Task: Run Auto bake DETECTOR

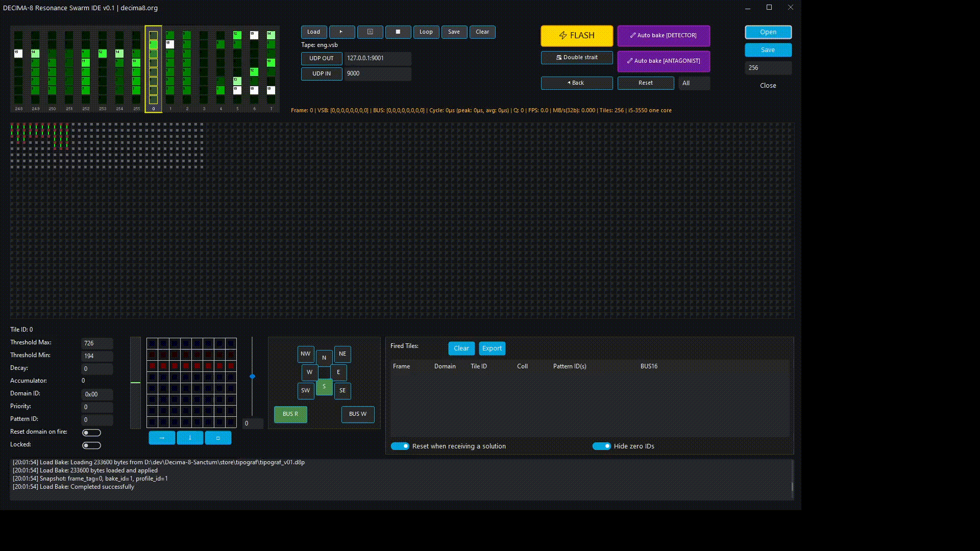Action: 664,36
